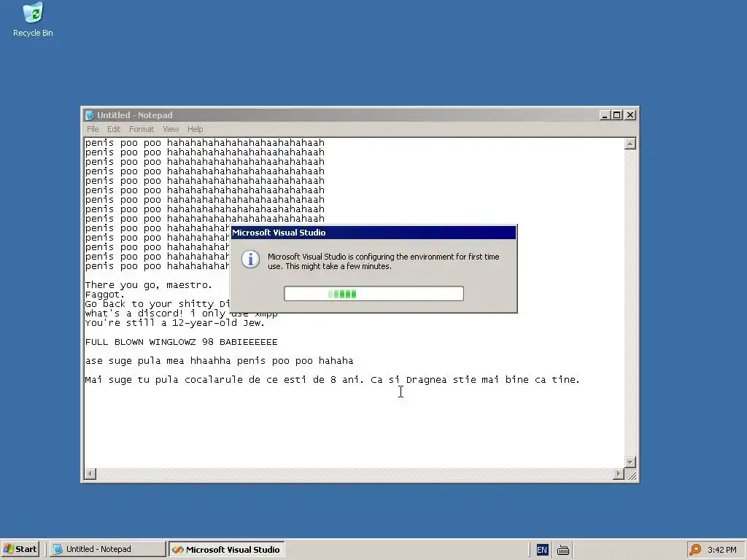Click the info icon in Visual Studio dialog
The width and height of the screenshot is (747, 560).
pos(251,260)
